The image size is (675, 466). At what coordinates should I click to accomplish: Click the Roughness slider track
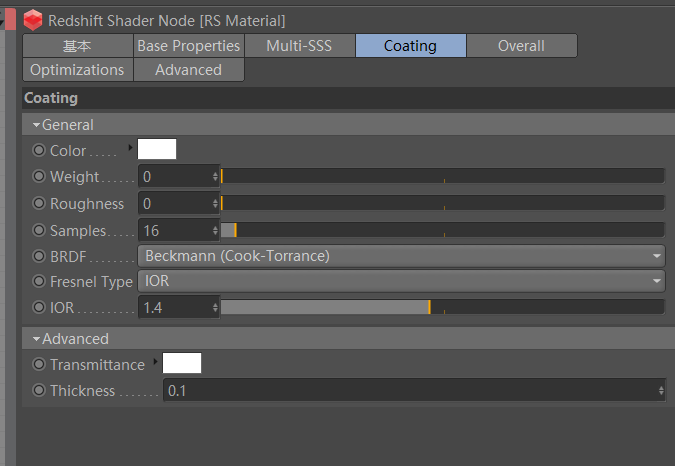[x=443, y=203]
